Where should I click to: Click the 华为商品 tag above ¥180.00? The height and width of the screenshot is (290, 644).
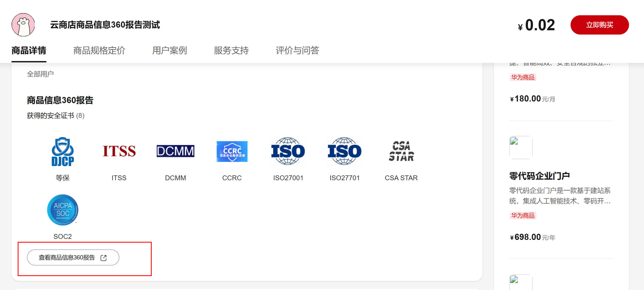[523, 77]
